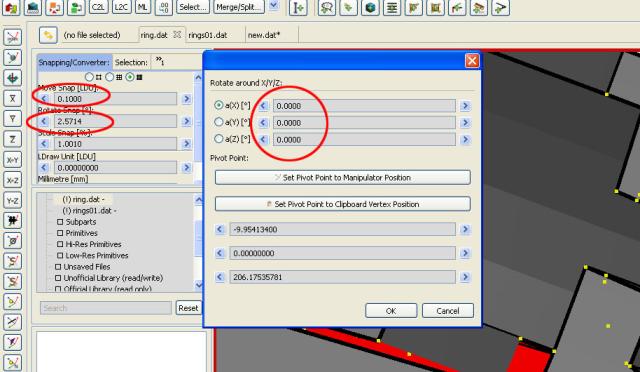
Task: Click the C2L toolbar button
Action: [98, 7]
